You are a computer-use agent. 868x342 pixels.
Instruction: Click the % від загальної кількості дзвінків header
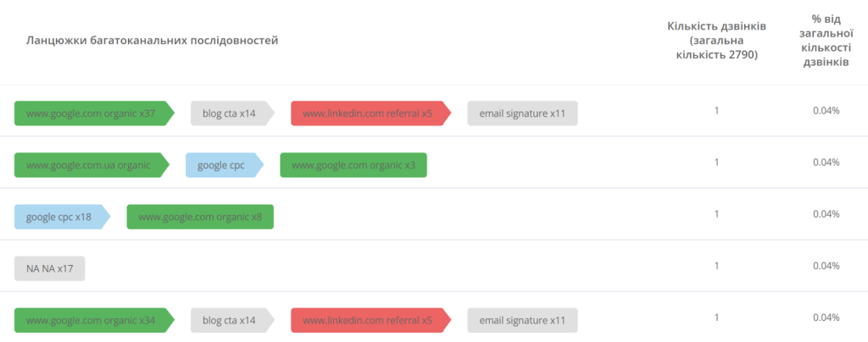pos(826,41)
